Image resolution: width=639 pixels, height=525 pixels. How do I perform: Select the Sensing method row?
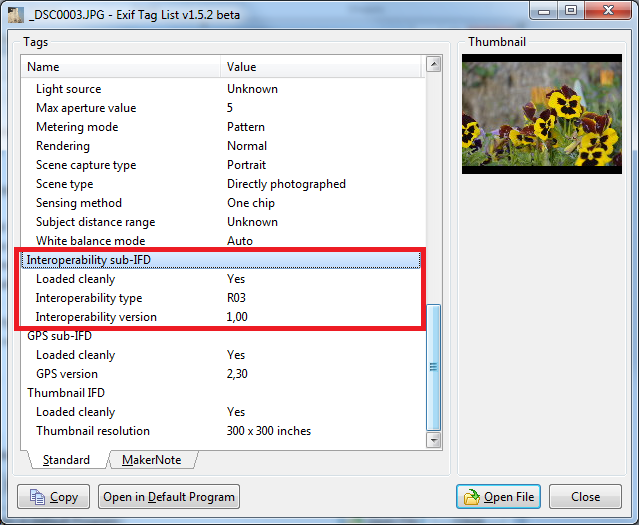pos(220,203)
